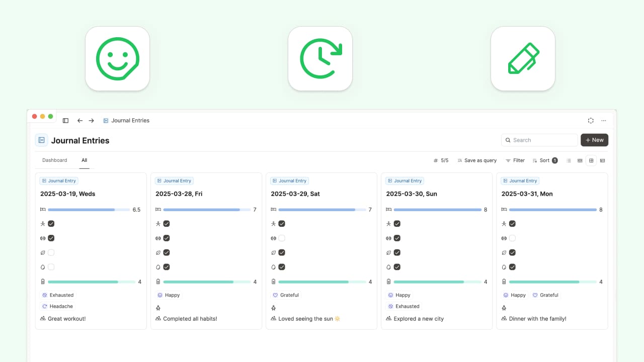Navigate forward with the right arrow
644x362 pixels.
tap(91, 121)
